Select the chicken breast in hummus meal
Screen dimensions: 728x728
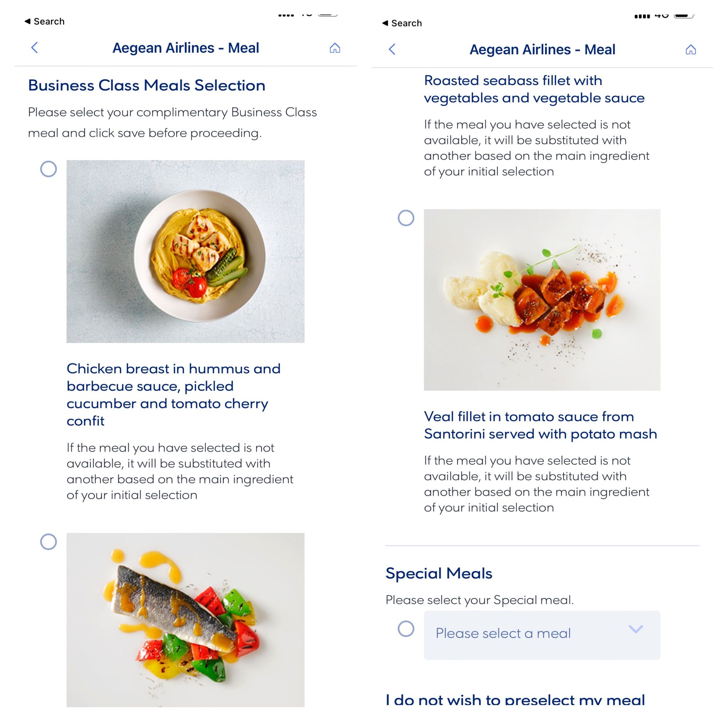[49, 169]
